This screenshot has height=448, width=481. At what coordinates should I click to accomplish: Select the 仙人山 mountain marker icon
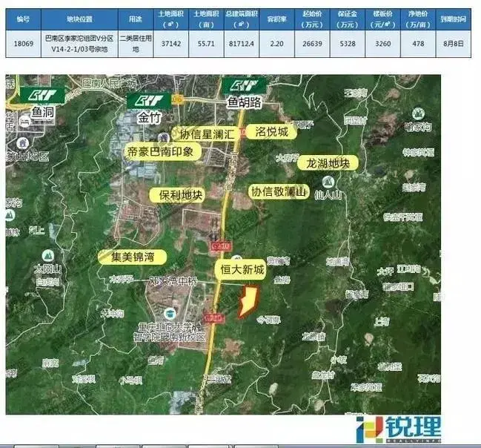coord(328,182)
